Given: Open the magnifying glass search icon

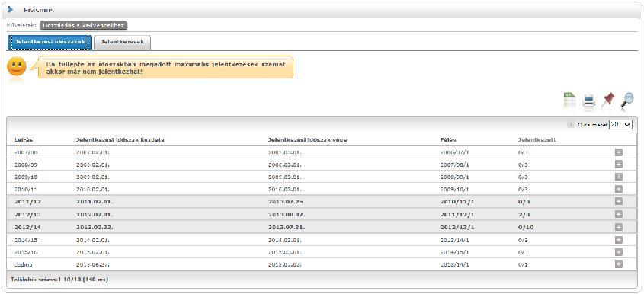Looking at the screenshot, I should (627, 101).
